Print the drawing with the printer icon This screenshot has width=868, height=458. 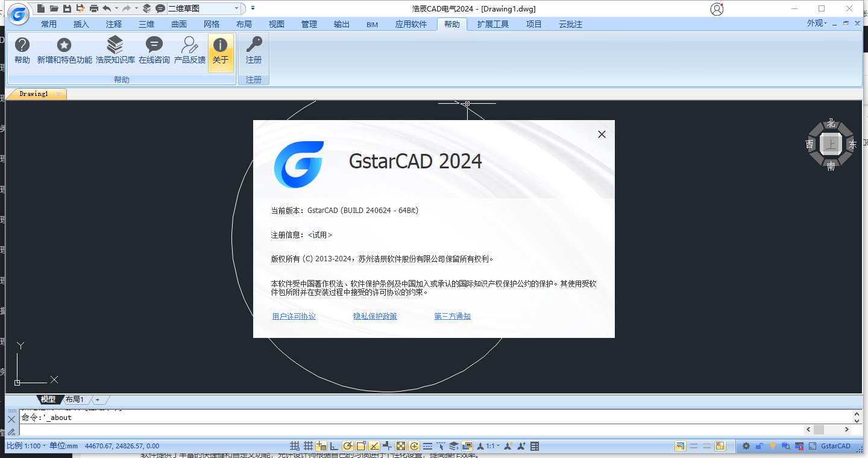(93, 8)
